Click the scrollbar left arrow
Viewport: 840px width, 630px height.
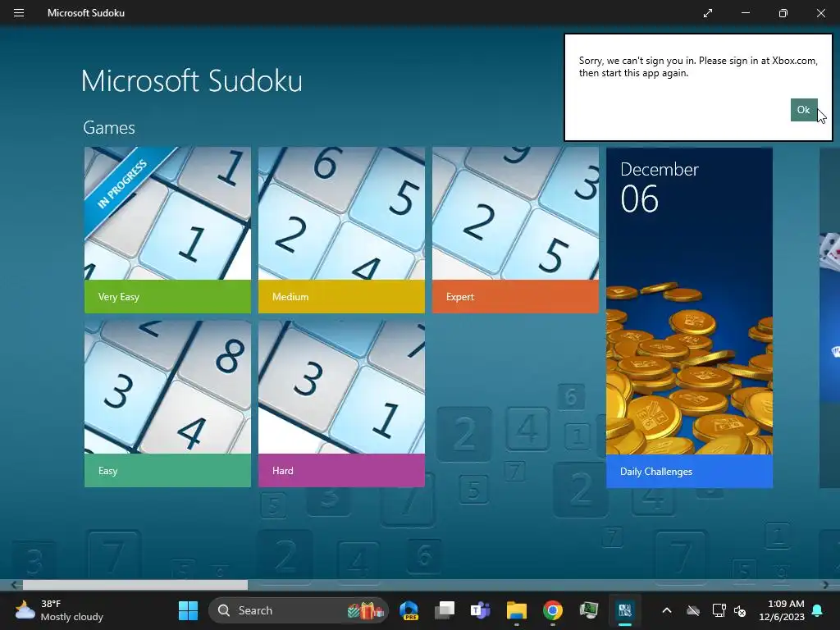point(15,584)
